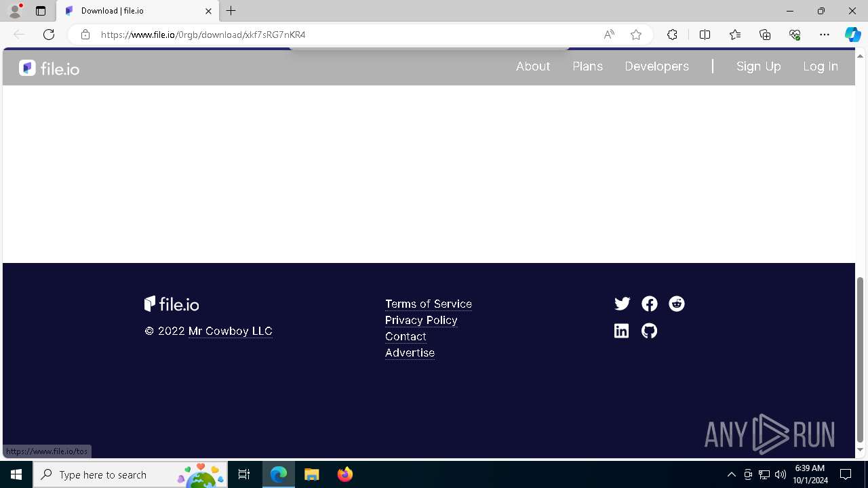Close the Download file.io tab
This screenshot has height=488, width=868.
pos(209,11)
